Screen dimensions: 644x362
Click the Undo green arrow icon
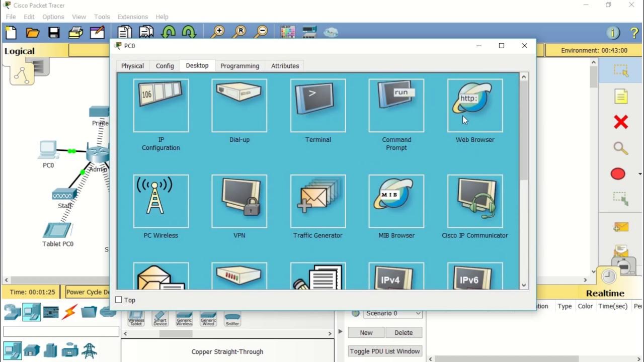pyautogui.click(x=168, y=33)
